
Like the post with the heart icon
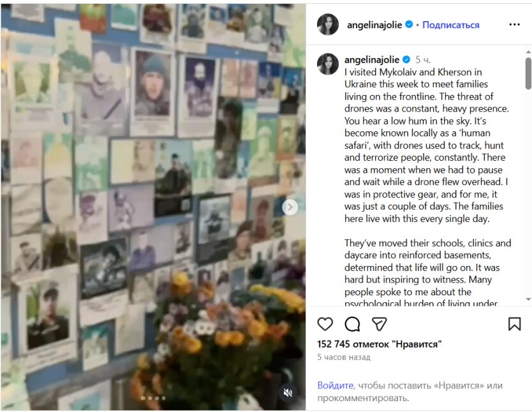click(x=325, y=324)
